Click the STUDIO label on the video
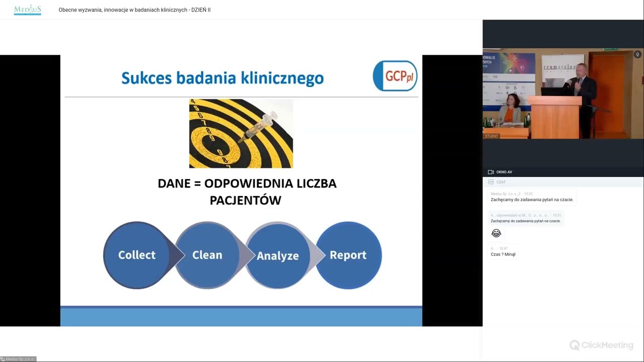This screenshot has height=362, width=644. click(x=492, y=136)
